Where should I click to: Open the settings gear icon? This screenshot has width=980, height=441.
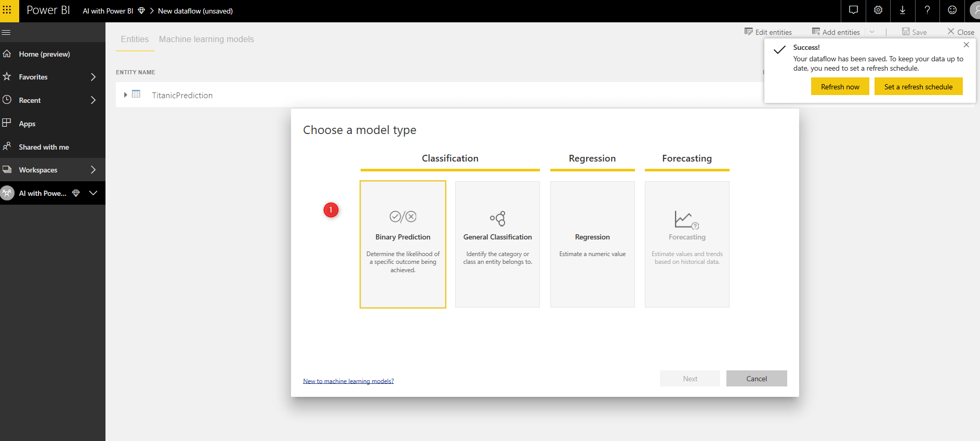coord(878,10)
